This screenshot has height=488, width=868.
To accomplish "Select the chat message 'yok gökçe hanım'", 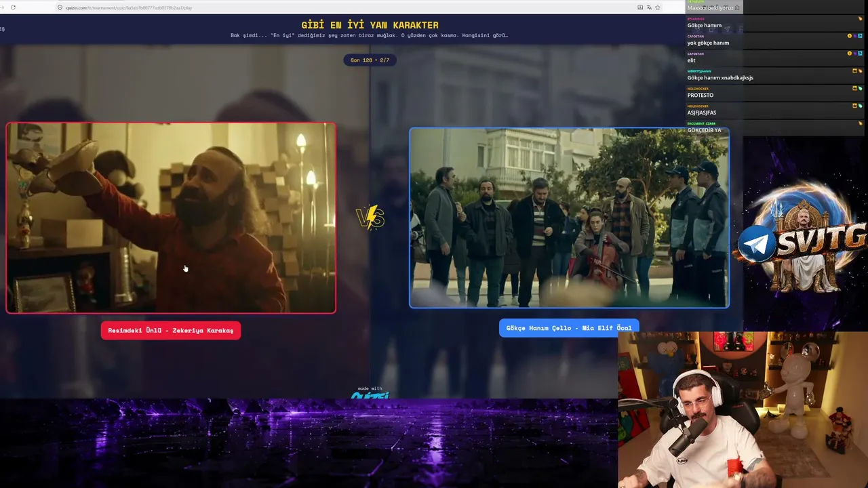I will click(708, 43).
